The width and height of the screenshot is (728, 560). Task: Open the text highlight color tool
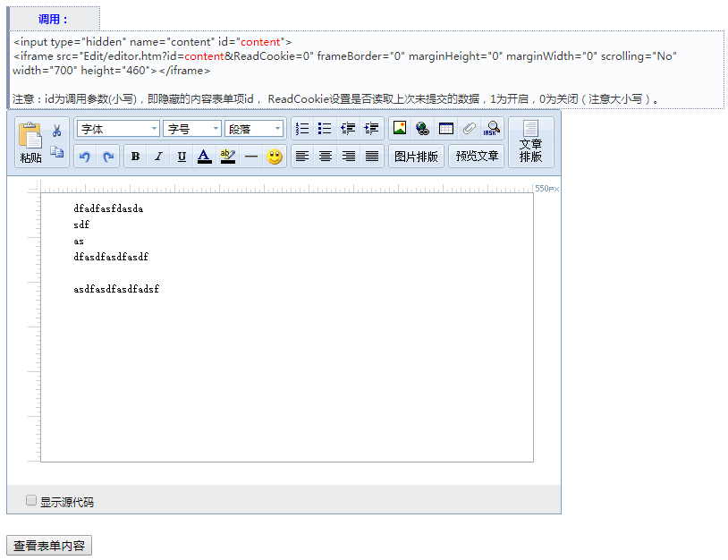227,157
